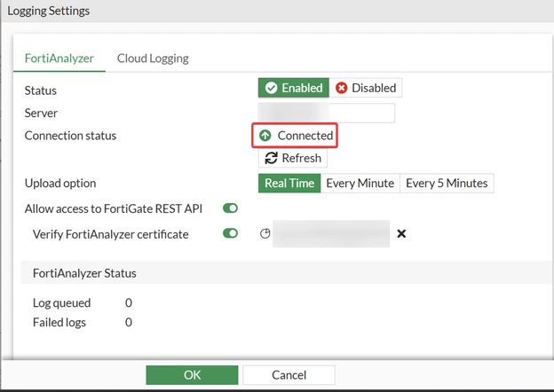
Task: Click the blurred certificate name field
Action: 331,233
